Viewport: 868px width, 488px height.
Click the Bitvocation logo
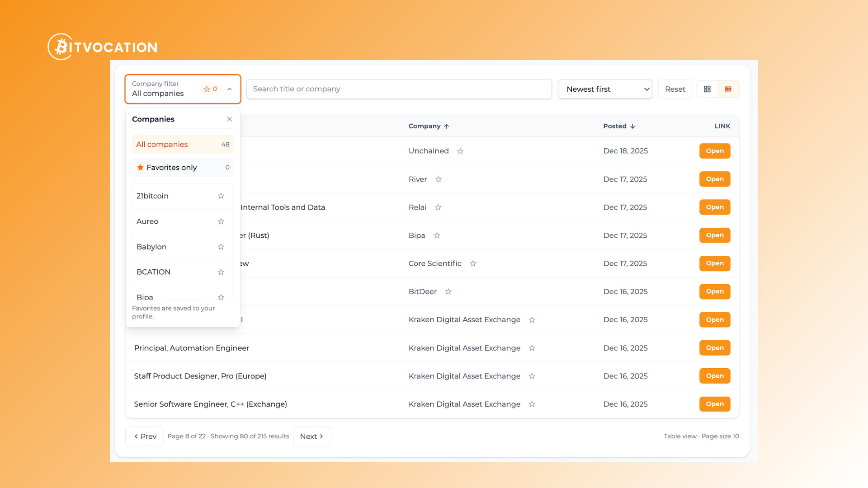(x=103, y=47)
